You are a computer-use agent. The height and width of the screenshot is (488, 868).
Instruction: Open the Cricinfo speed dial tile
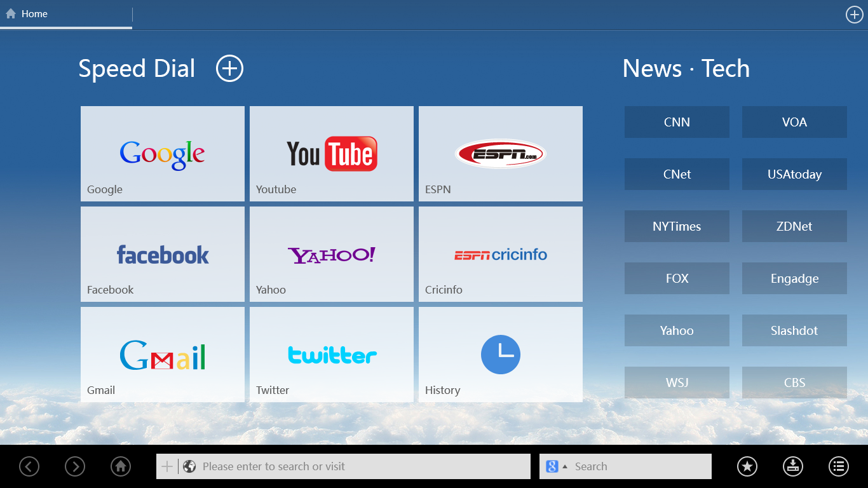coord(501,254)
